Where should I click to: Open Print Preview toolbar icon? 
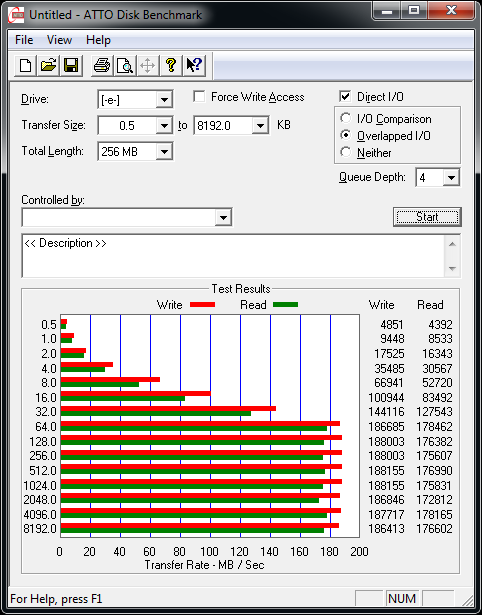(125, 65)
